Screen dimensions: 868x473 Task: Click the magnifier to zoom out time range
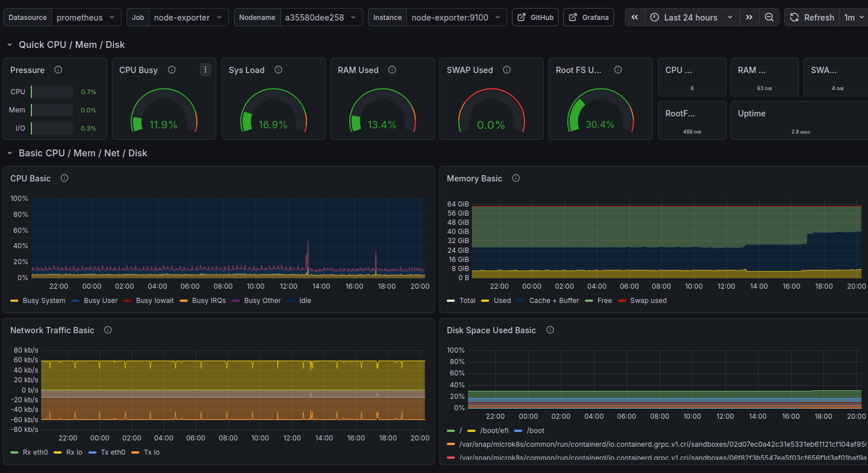click(769, 17)
